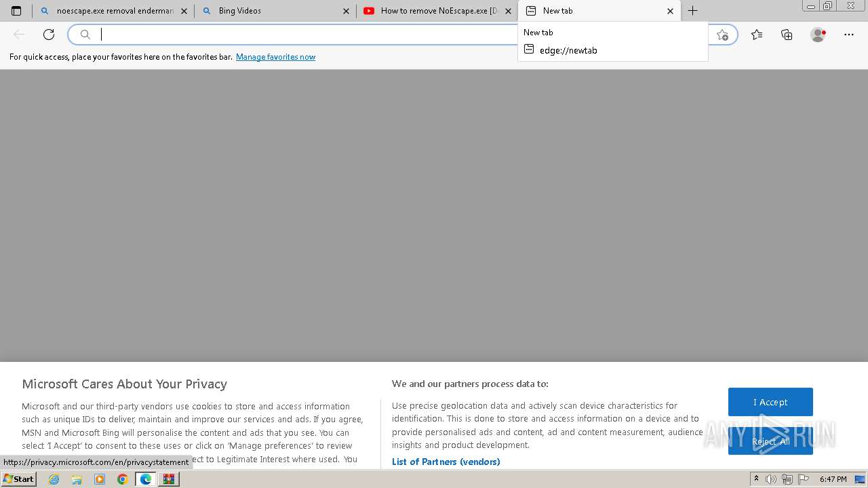Image resolution: width=868 pixels, height=488 pixels.
Task: Switch to the Bing Videos tab
Action: [x=275, y=11]
